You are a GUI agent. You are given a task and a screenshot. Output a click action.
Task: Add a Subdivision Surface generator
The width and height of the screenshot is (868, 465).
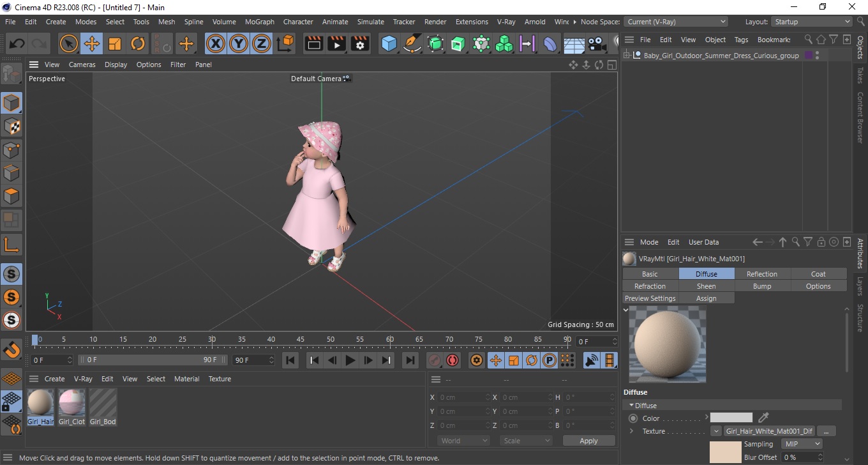pos(435,43)
